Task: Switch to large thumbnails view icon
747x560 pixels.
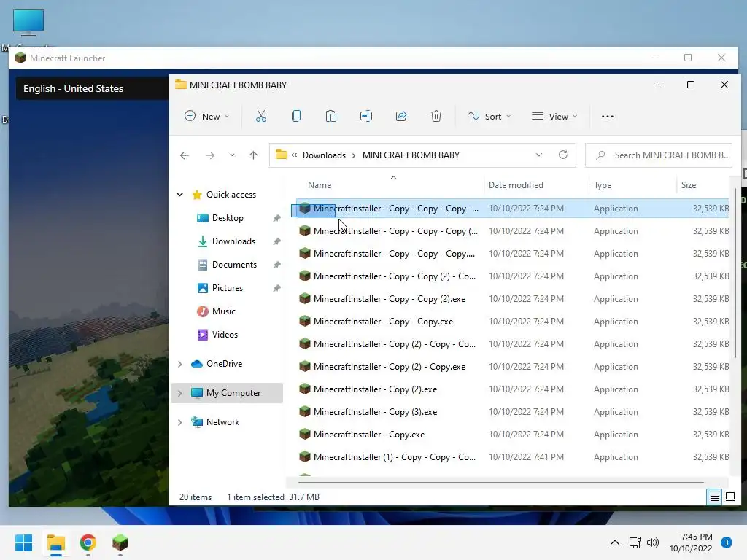Action: coord(729,497)
